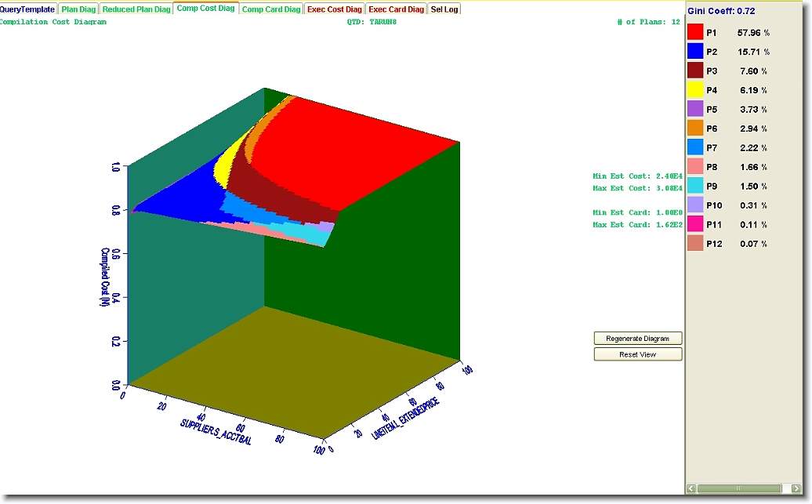Go to the Comp Card Diag tab
The height and width of the screenshot is (504, 812).
[x=271, y=9]
